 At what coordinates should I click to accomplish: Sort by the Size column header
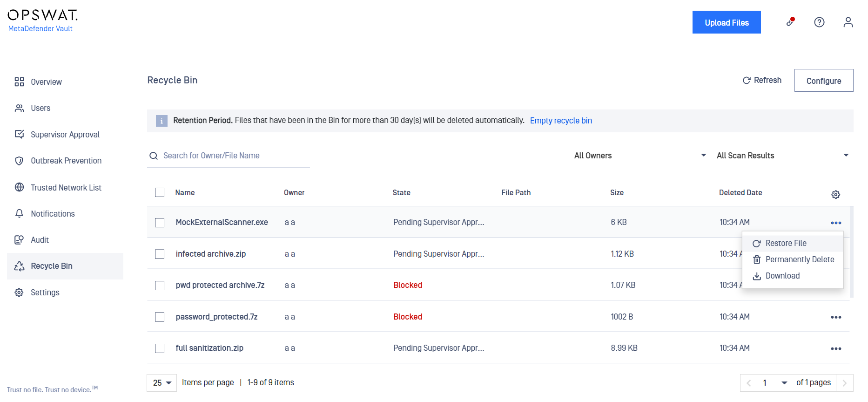tap(617, 192)
